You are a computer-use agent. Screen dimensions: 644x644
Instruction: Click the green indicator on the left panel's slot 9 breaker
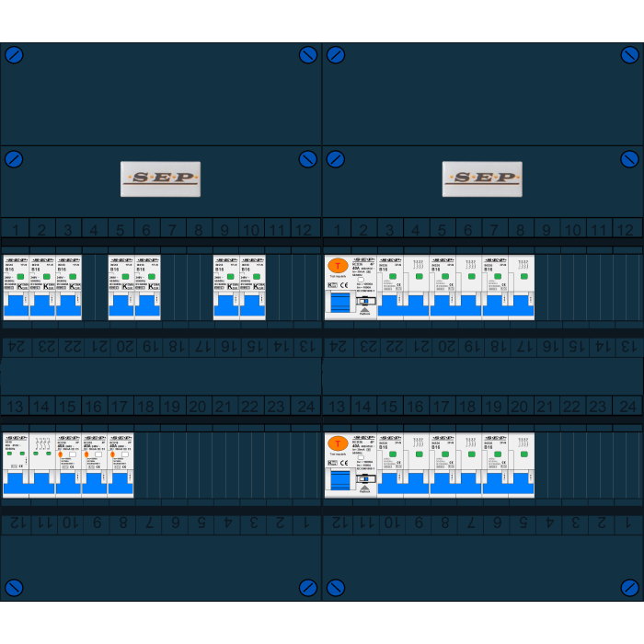coord(230,276)
